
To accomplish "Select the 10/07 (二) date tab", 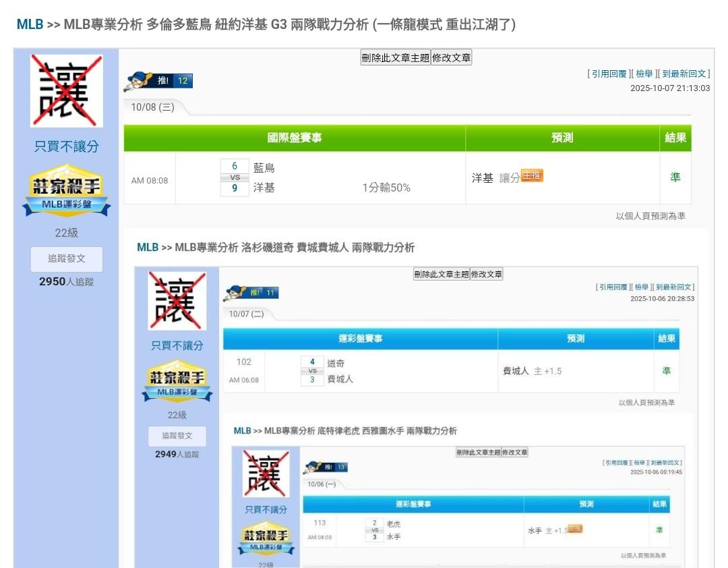I will pyautogui.click(x=246, y=314).
